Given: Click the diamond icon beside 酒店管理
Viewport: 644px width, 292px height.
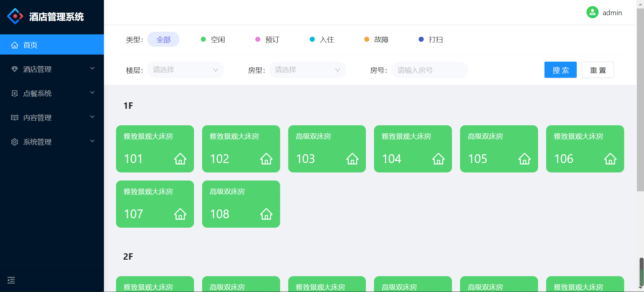Looking at the screenshot, I should [x=14, y=69].
